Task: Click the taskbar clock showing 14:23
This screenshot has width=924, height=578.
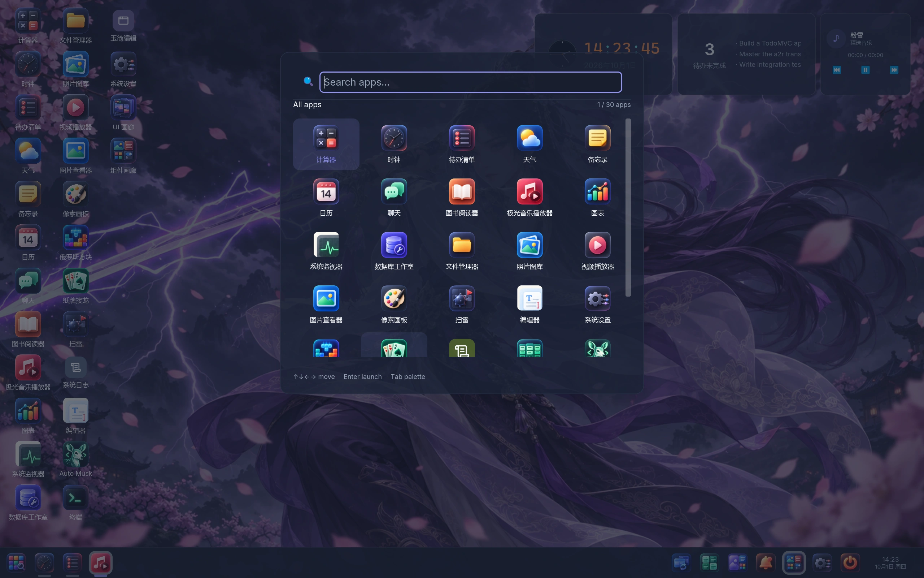Action: [890, 562]
